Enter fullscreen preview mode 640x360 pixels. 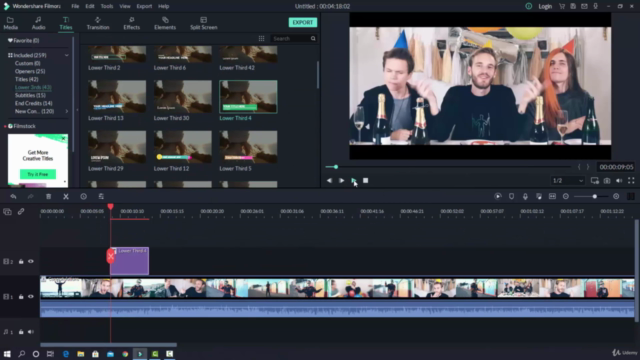pyautogui.click(x=631, y=180)
